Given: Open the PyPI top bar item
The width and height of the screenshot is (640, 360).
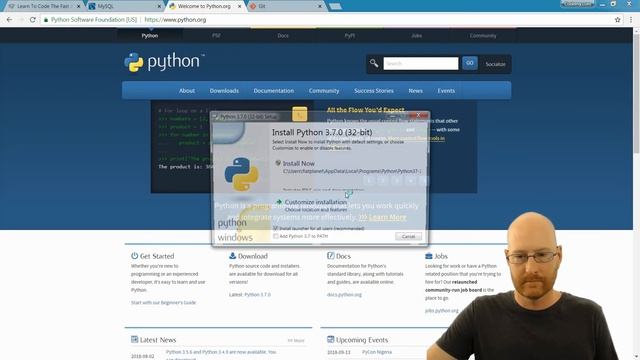Looking at the screenshot, I should pos(350,36).
